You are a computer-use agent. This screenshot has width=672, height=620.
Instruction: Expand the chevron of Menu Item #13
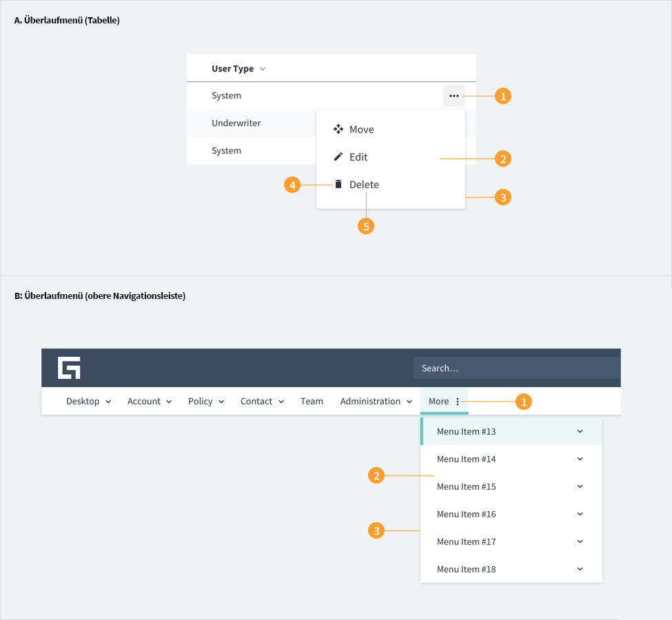pyautogui.click(x=580, y=431)
